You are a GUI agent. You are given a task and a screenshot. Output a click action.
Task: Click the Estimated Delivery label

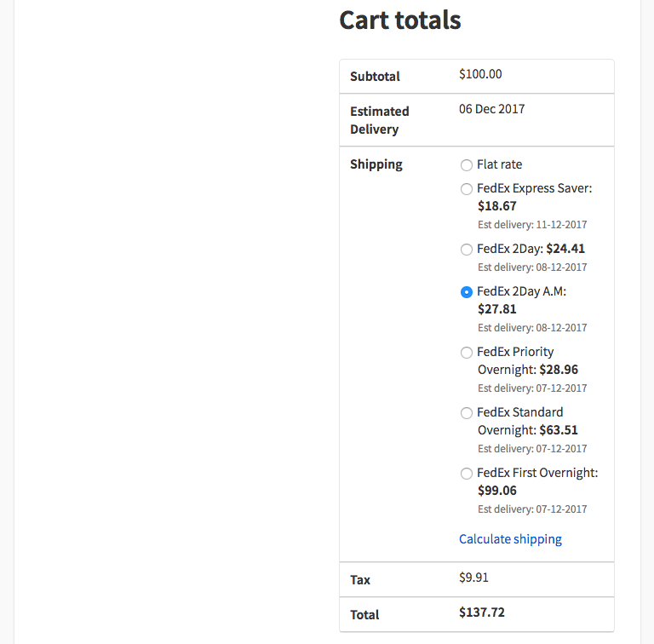(x=380, y=120)
